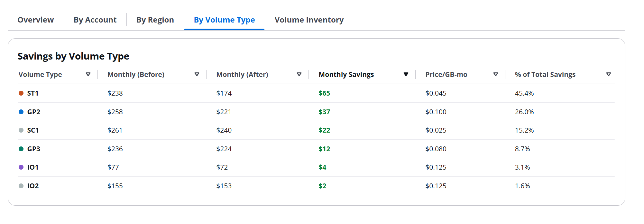Click GP3 after cost $224

click(x=224, y=149)
